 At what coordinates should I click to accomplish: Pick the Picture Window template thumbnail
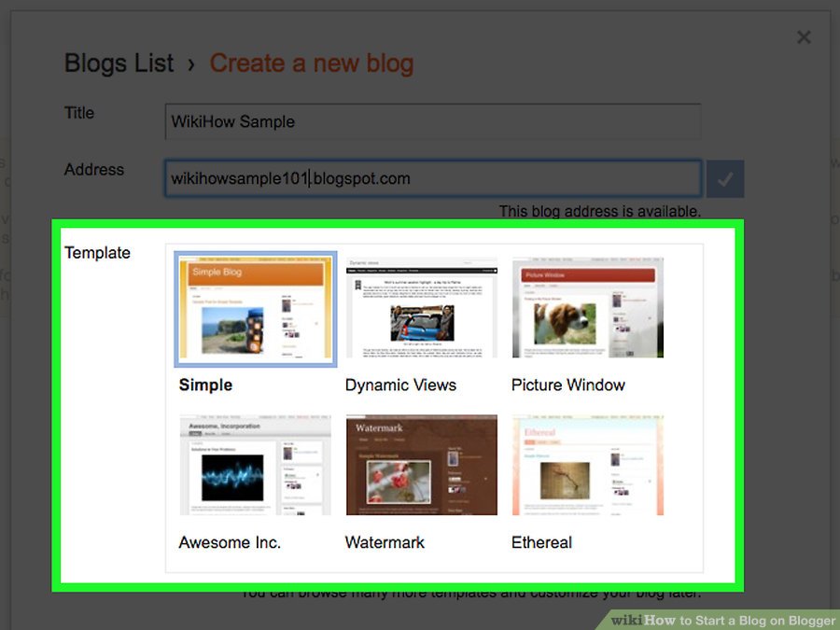point(588,307)
